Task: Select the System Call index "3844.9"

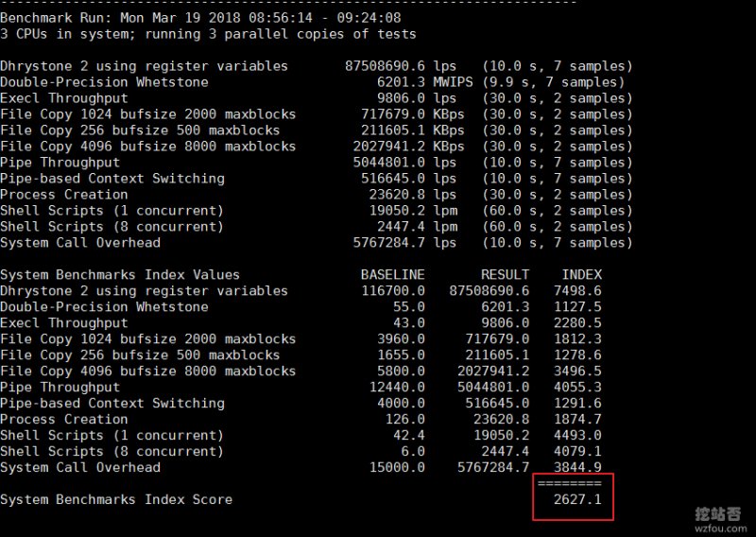Action: [577, 468]
